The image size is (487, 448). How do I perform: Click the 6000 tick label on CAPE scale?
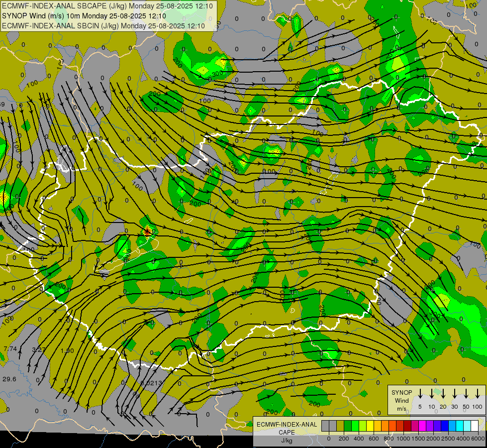pos(478,439)
